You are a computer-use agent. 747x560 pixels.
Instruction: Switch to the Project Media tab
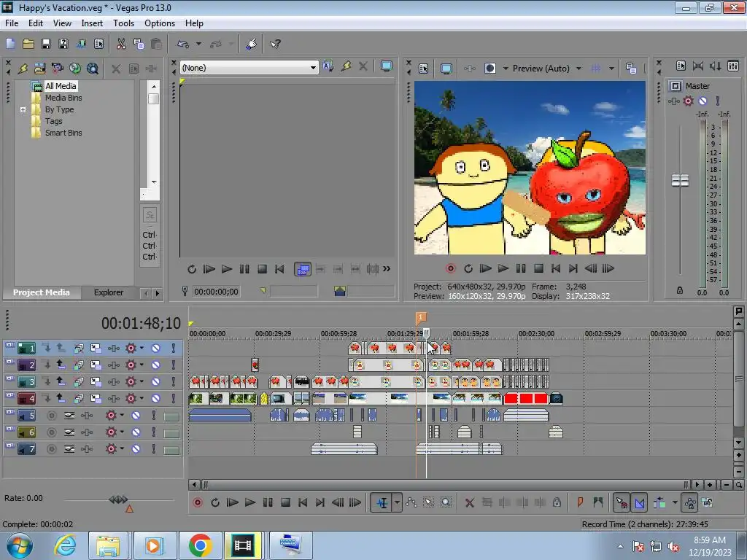click(41, 292)
